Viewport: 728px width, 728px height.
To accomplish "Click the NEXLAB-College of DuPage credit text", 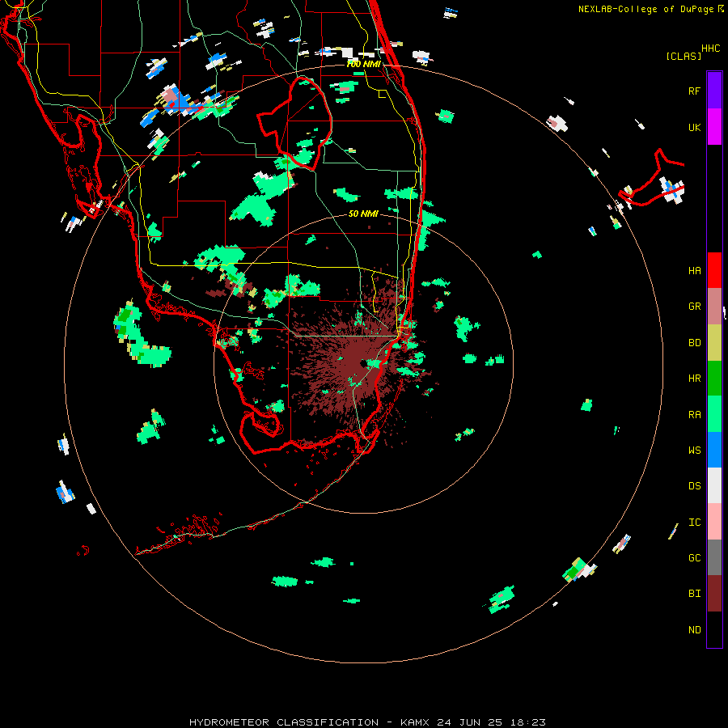I will [645, 9].
